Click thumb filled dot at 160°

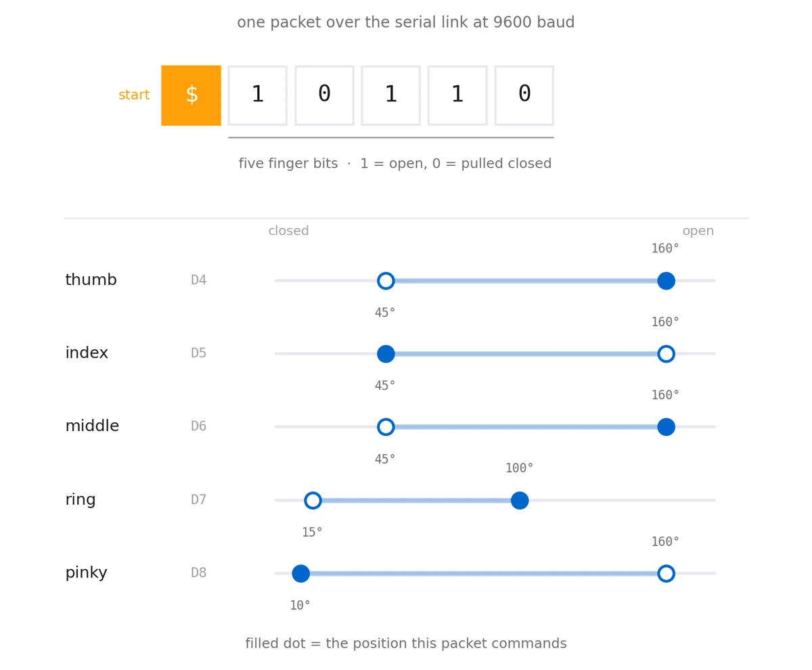tap(666, 281)
